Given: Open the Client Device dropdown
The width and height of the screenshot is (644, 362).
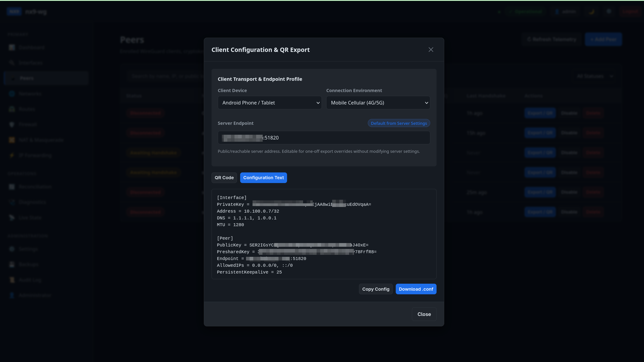Looking at the screenshot, I should [x=269, y=102].
